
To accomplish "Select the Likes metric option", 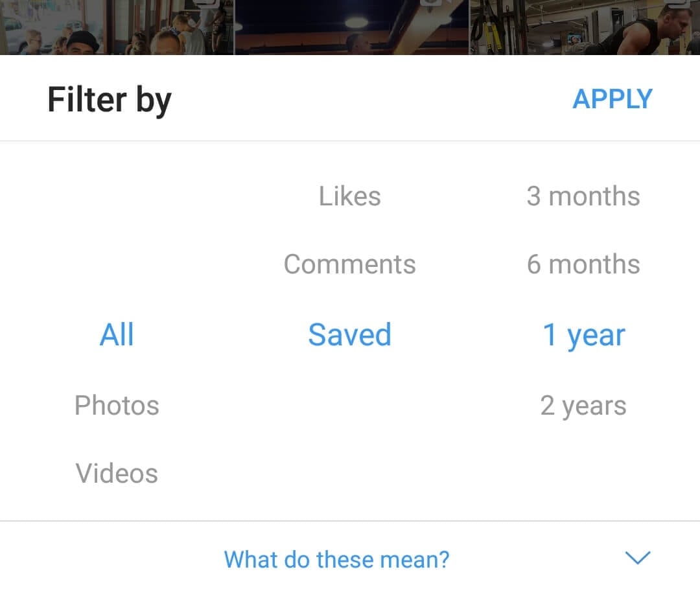I will coord(349,196).
